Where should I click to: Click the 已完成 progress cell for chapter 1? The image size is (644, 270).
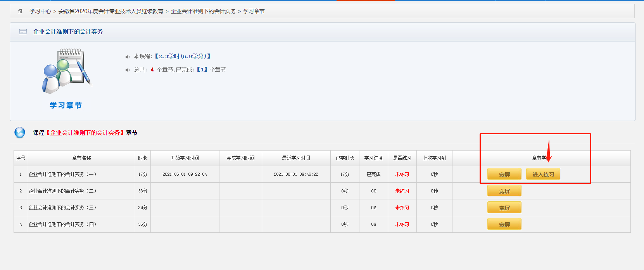pyautogui.click(x=373, y=175)
